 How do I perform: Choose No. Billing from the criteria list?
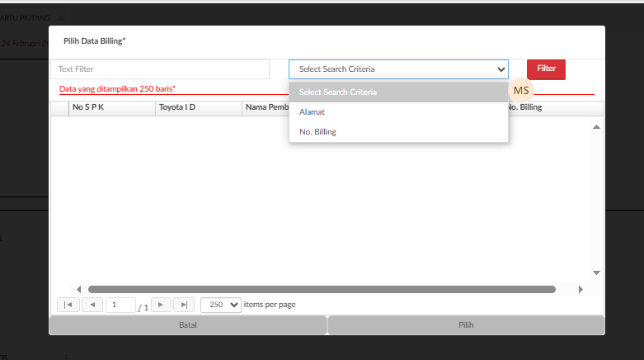(x=398, y=131)
